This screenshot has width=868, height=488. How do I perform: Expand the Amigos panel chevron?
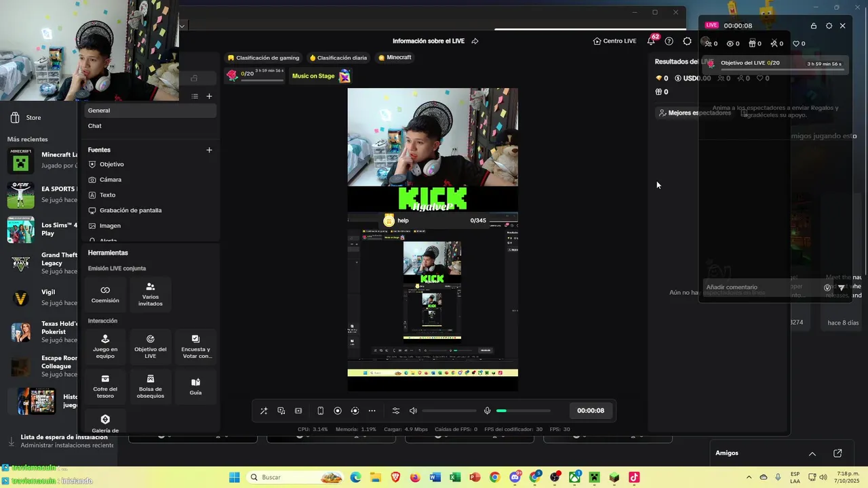(812, 453)
